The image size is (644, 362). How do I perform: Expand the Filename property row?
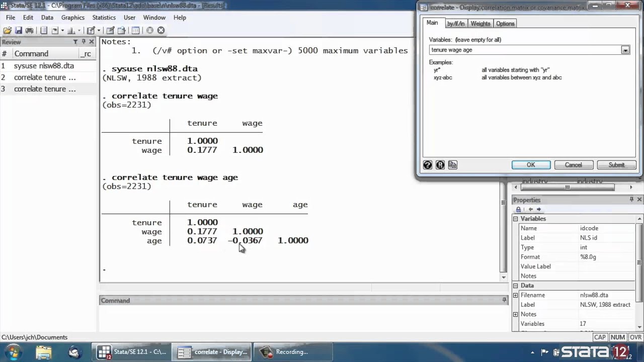click(515, 295)
